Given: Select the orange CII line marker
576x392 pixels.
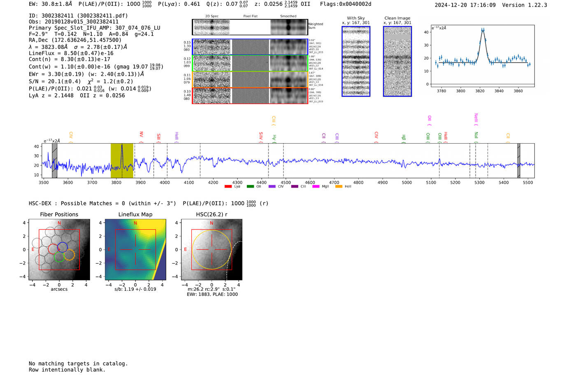Looking at the screenshot, I should coord(508,139).
